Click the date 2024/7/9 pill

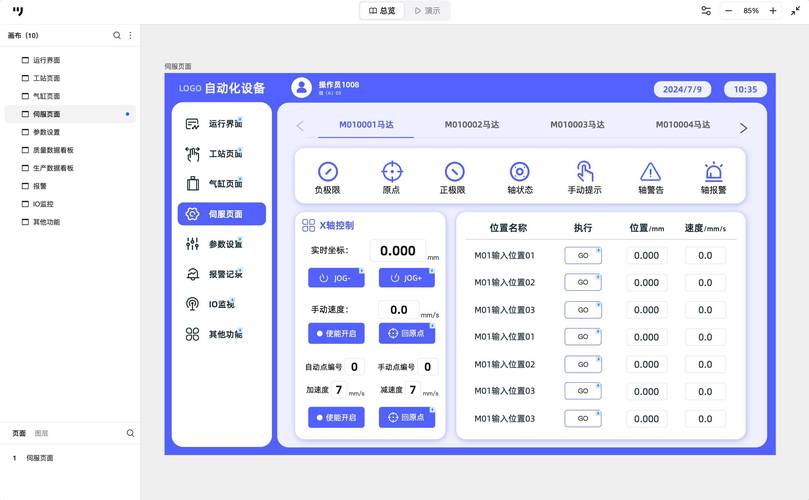pos(682,89)
